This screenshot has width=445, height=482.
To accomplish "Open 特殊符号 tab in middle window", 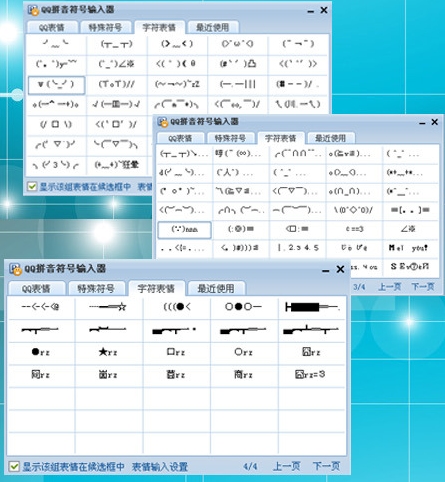I will (230, 138).
